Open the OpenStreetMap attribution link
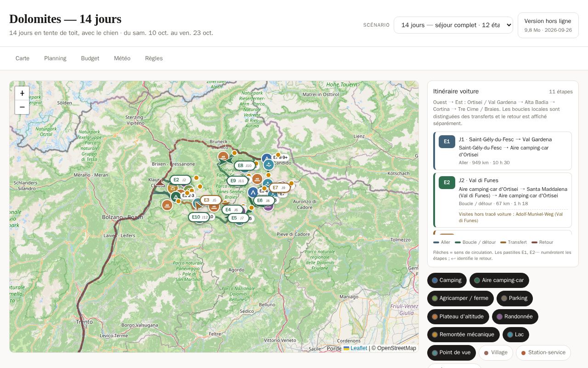 [397, 348]
